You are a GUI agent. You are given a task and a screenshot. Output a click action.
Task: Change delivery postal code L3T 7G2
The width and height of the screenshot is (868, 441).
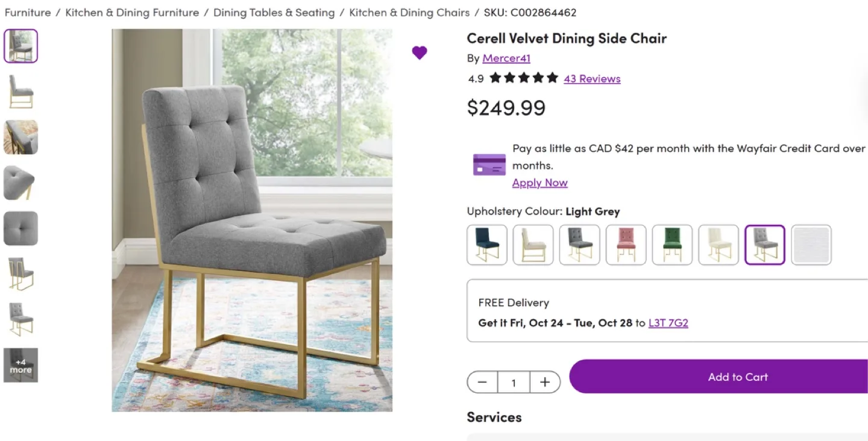(x=668, y=323)
